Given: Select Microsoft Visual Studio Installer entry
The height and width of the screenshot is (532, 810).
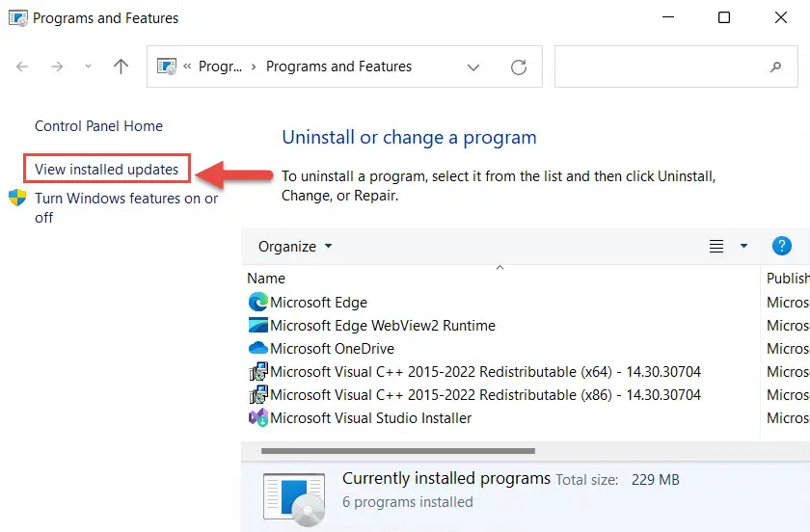Looking at the screenshot, I should (x=371, y=418).
